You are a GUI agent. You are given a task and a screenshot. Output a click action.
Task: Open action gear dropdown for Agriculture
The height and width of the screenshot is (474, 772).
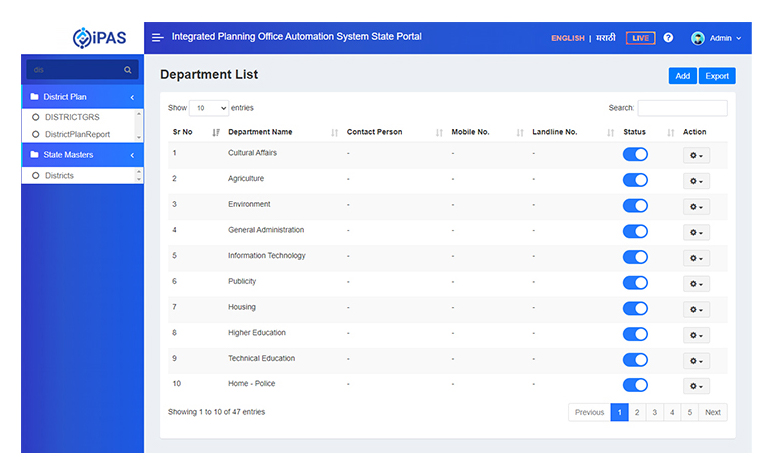coord(696,181)
